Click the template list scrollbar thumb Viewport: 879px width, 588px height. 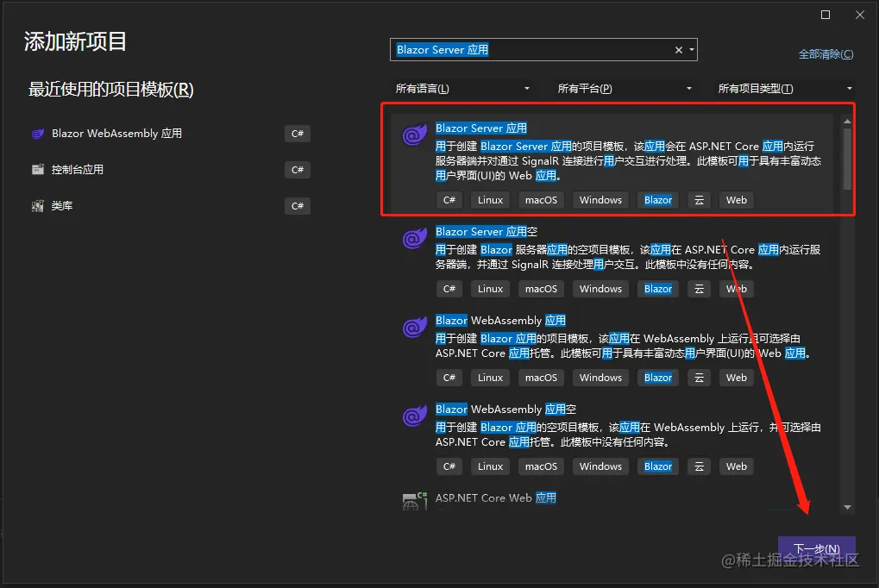coord(847,160)
